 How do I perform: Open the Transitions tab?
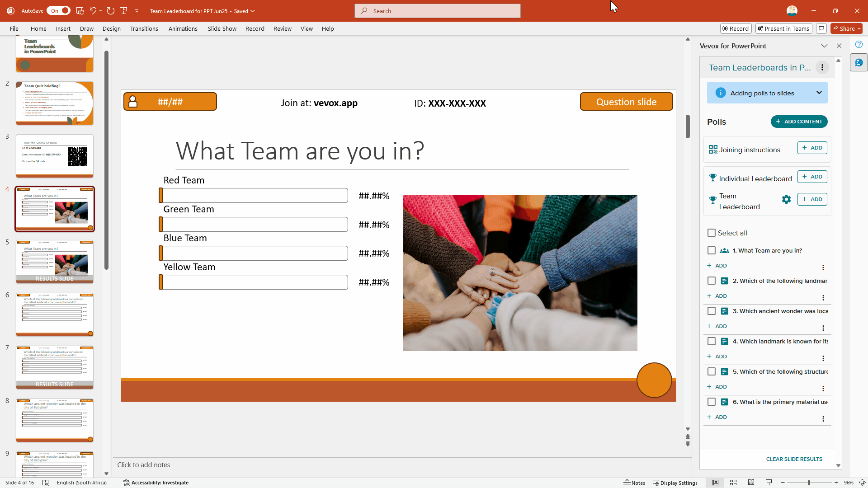pos(144,28)
